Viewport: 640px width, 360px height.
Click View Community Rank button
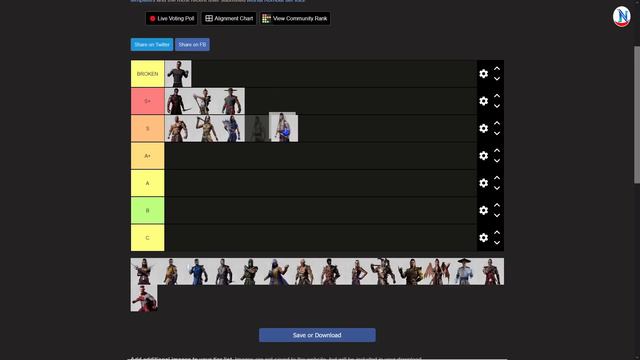295,18
